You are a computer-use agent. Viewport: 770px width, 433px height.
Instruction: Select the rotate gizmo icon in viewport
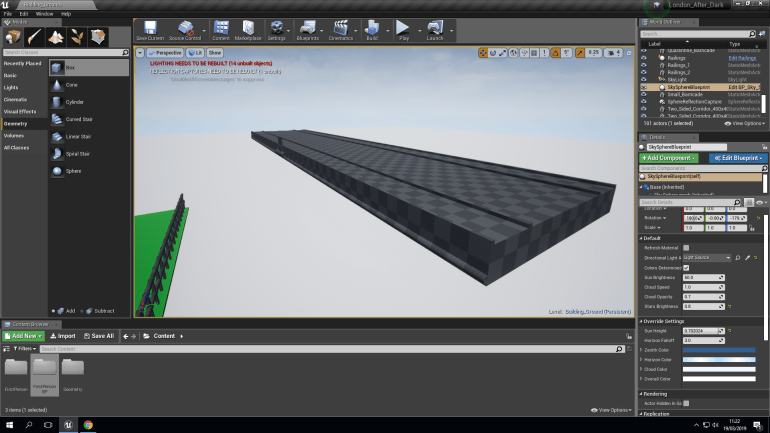pyautogui.click(x=493, y=53)
